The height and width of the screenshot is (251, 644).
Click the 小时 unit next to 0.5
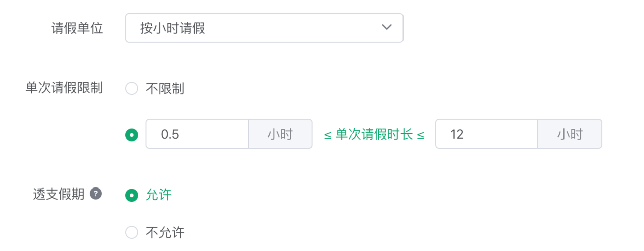point(280,134)
